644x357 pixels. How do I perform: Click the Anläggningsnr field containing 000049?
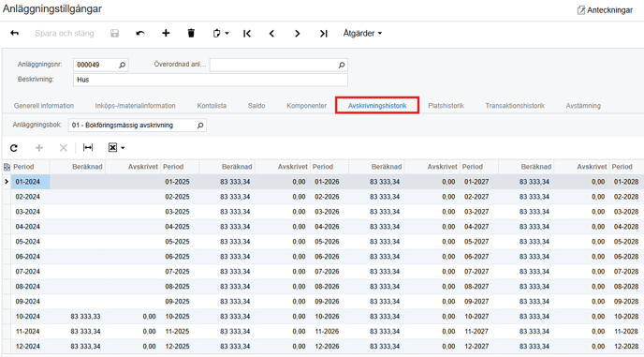coord(101,65)
